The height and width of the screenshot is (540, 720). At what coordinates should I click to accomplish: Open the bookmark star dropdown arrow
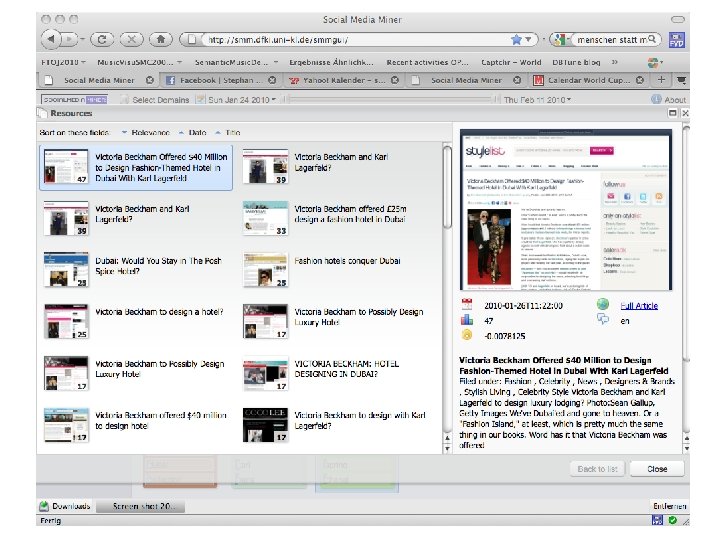point(529,40)
